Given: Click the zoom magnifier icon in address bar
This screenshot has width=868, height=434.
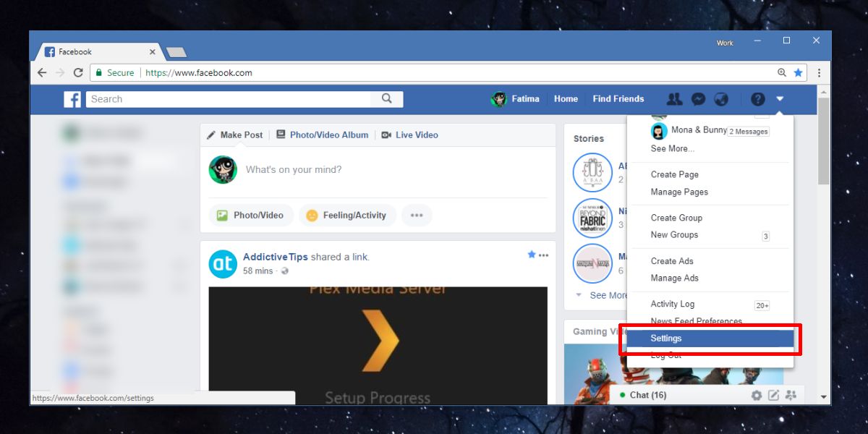Looking at the screenshot, I should pos(782,72).
